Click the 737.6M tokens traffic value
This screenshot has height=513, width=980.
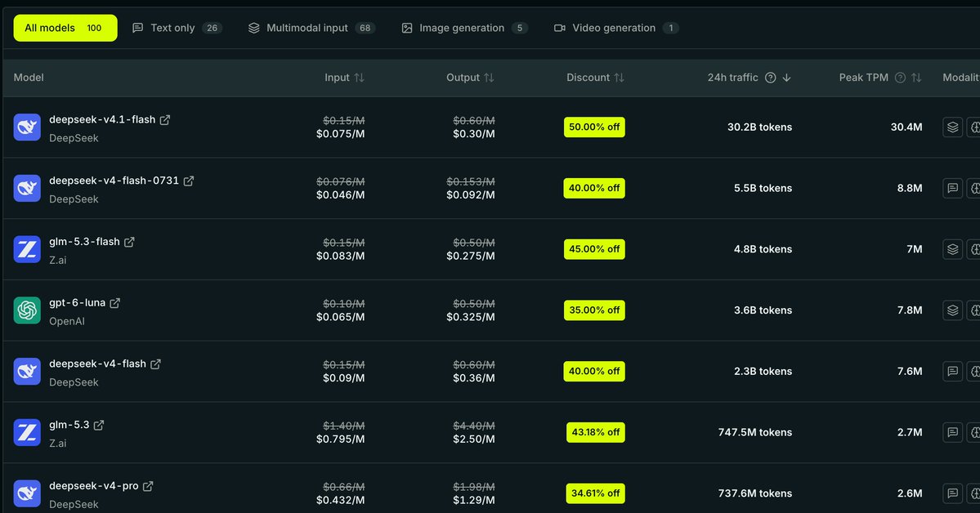point(755,493)
